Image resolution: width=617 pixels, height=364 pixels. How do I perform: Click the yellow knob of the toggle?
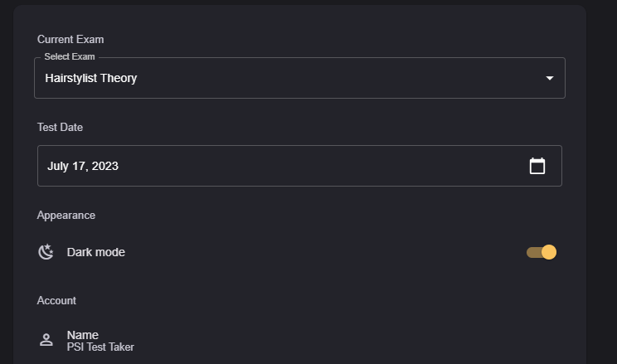(548, 252)
